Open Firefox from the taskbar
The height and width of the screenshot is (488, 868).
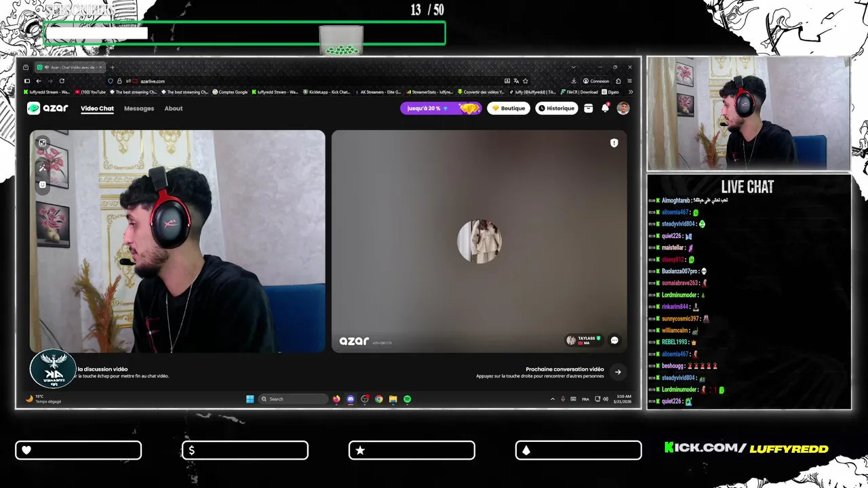pyautogui.click(x=336, y=399)
